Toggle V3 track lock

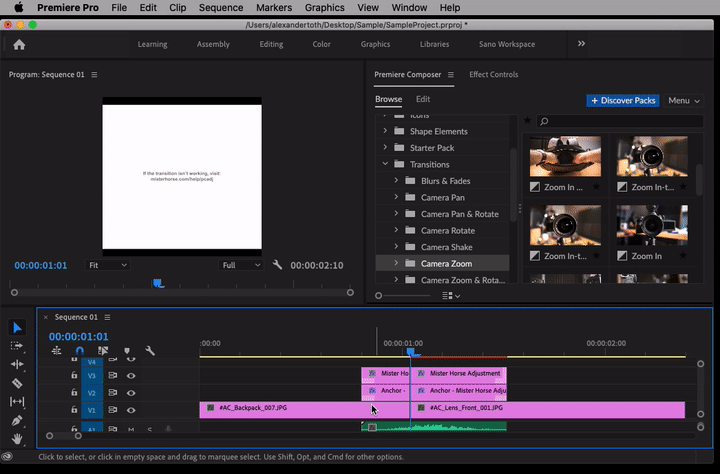pyautogui.click(x=74, y=375)
